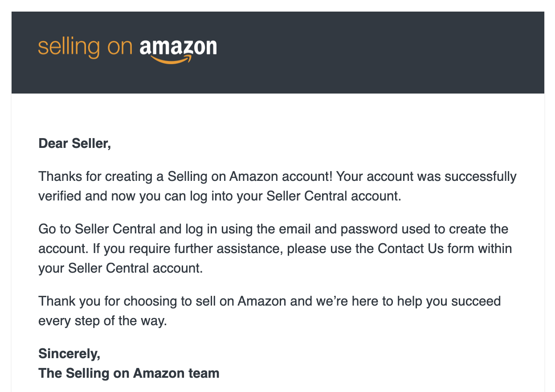The image size is (555, 392).
Task: Click the "Sincerely," closing line
Action: click(69, 354)
